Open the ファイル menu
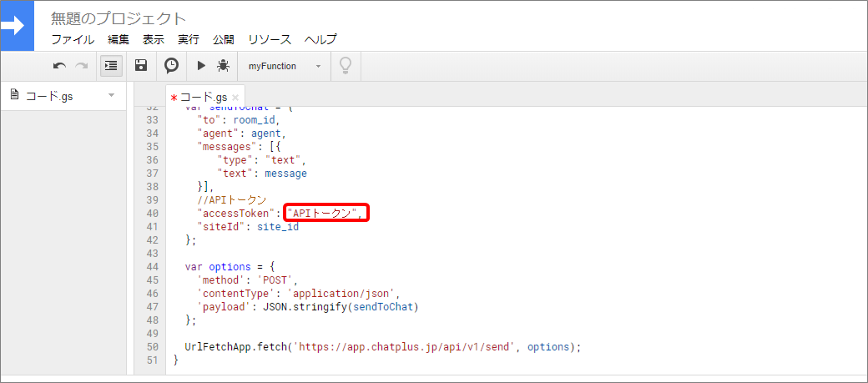This screenshot has height=383, width=868. [73, 39]
